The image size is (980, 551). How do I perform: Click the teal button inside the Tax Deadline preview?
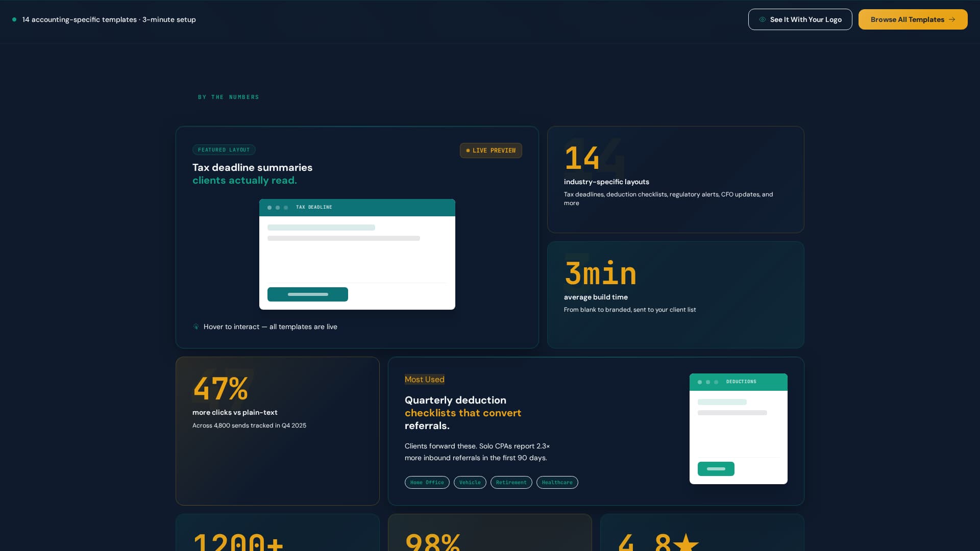[308, 294]
